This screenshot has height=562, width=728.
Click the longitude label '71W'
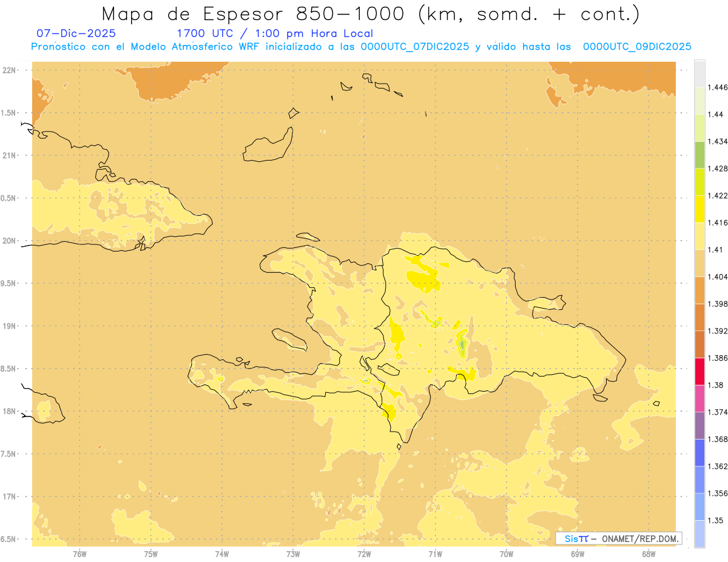tap(435, 554)
